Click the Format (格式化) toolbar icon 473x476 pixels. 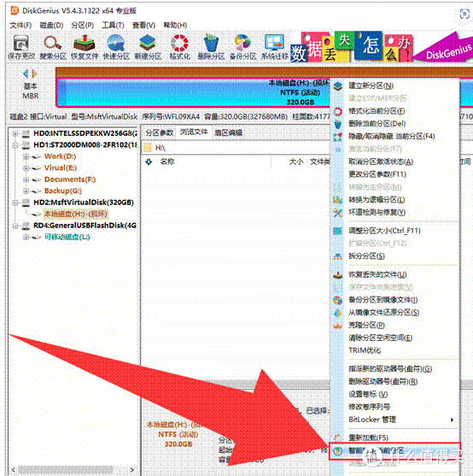click(x=179, y=47)
